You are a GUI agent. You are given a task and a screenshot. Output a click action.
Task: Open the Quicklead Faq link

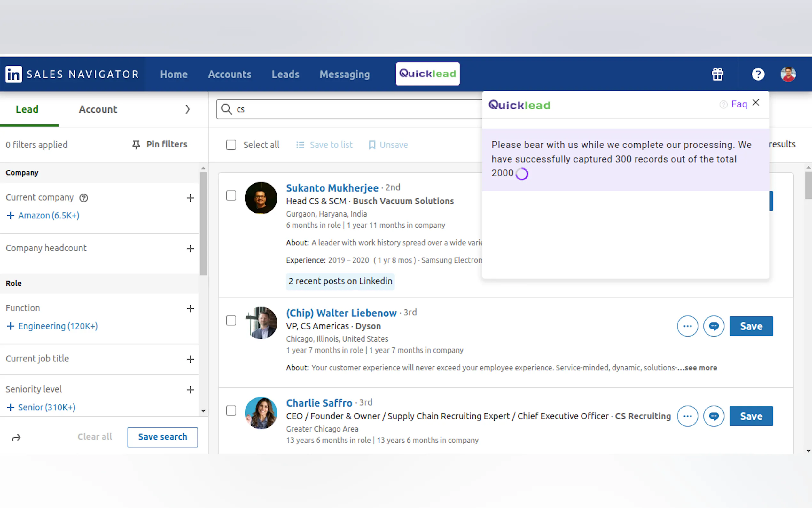click(x=739, y=104)
